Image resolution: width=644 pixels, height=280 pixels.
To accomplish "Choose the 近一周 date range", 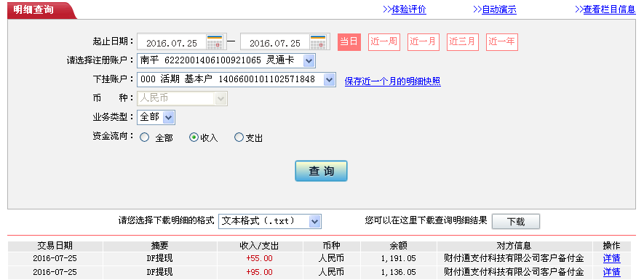I will [384, 42].
